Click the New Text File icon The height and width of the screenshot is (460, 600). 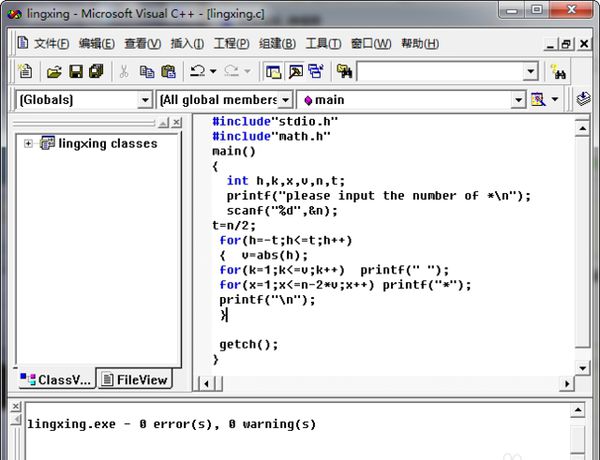point(25,72)
